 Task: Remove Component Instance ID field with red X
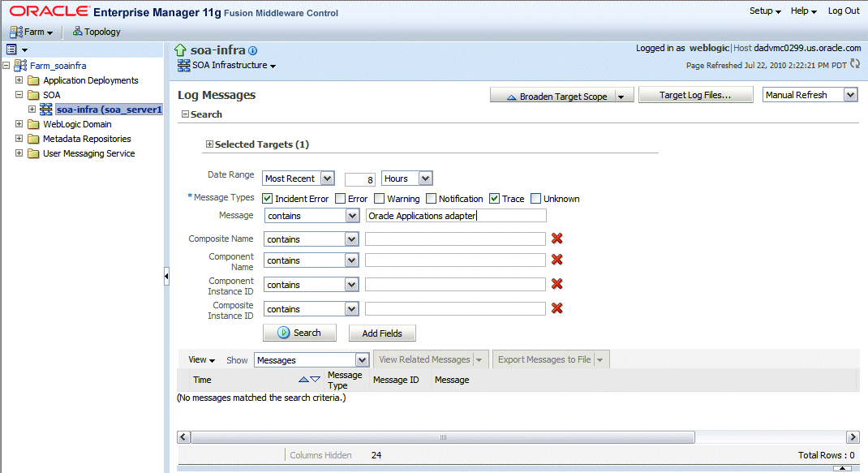pos(556,284)
